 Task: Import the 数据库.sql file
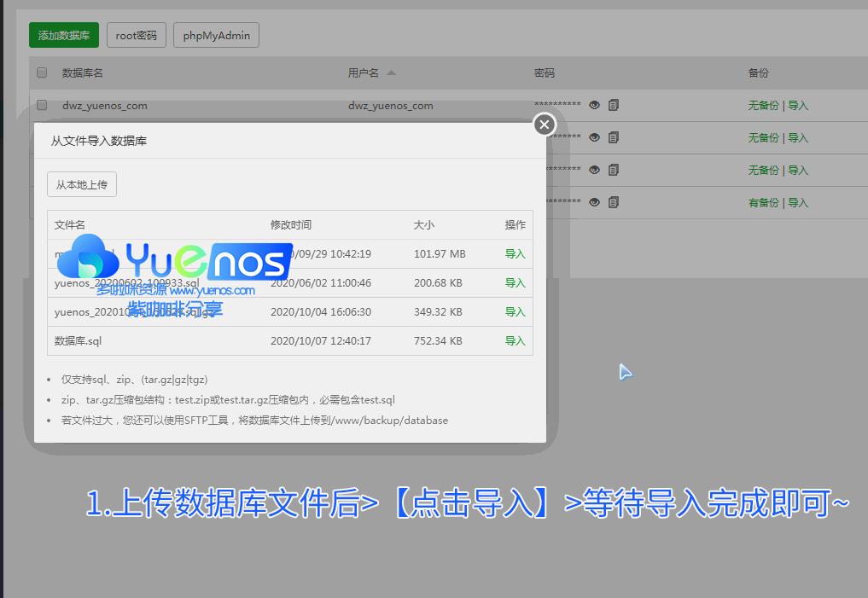point(515,341)
